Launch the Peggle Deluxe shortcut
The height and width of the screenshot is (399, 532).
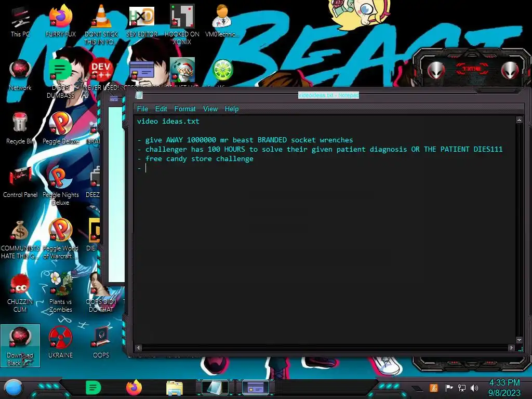click(x=60, y=128)
